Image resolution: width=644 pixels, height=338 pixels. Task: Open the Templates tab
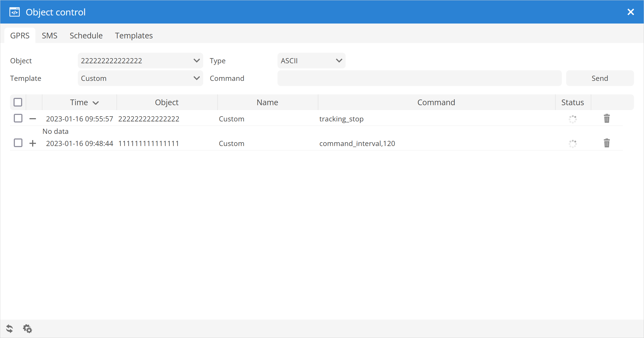tap(134, 36)
